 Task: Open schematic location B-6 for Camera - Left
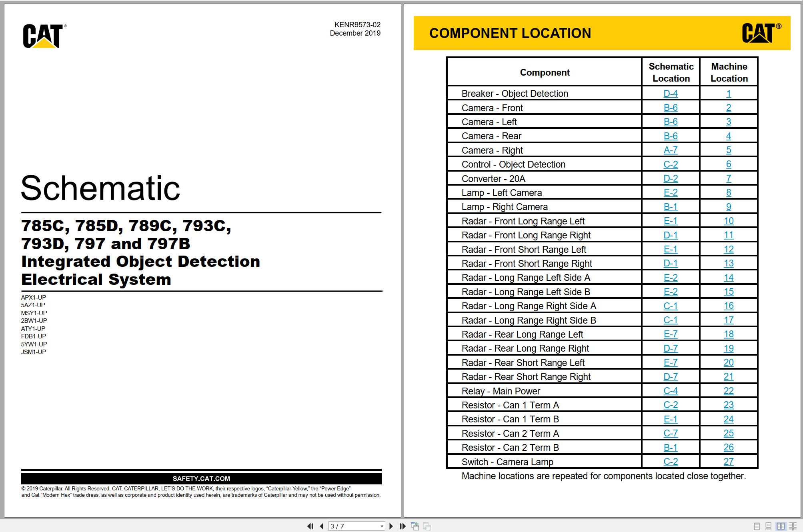pyautogui.click(x=671, y=122)
